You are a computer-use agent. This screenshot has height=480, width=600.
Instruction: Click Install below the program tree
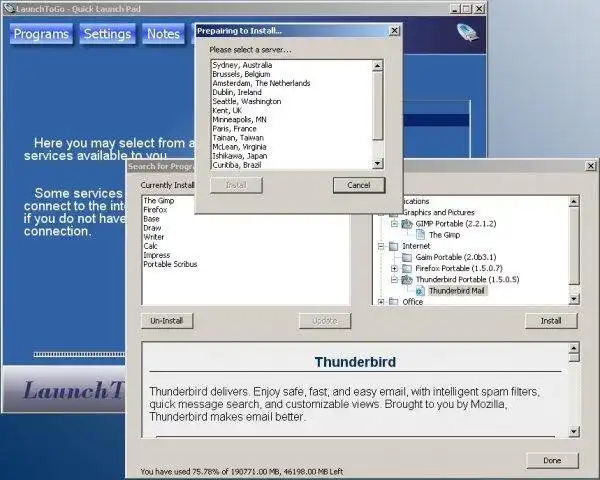click(x=551, y=321)
